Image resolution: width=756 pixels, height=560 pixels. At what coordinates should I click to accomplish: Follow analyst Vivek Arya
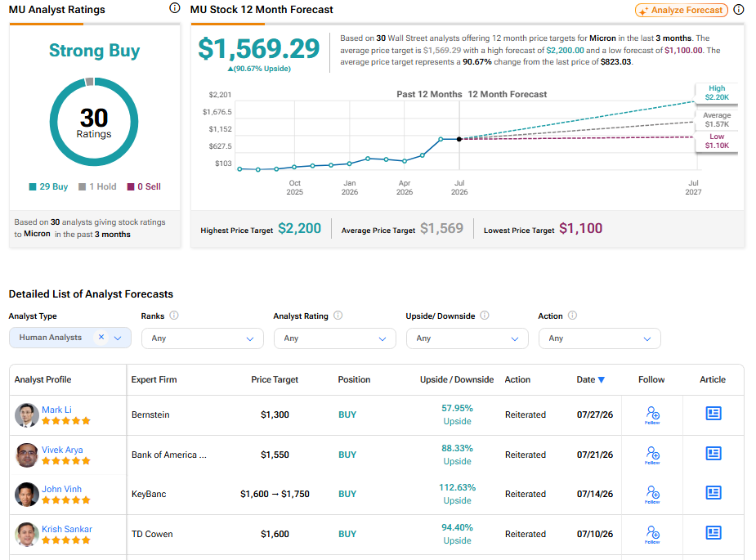tap(652, 455)
